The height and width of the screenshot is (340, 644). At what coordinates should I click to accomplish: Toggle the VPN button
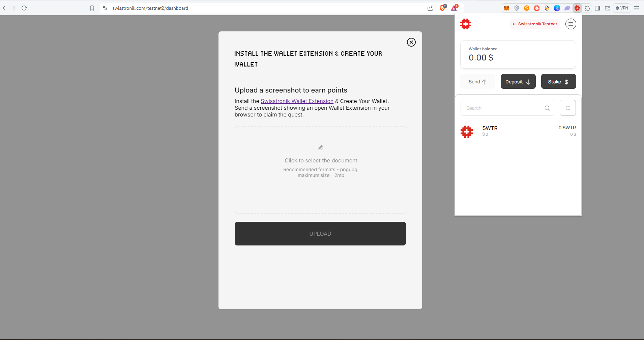coord(622,8)
